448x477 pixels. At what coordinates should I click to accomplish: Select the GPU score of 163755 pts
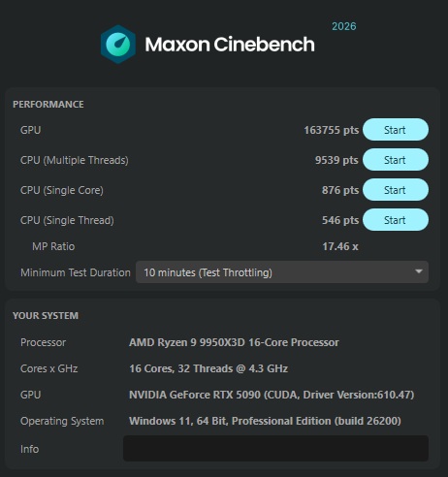tap(332, 130)
